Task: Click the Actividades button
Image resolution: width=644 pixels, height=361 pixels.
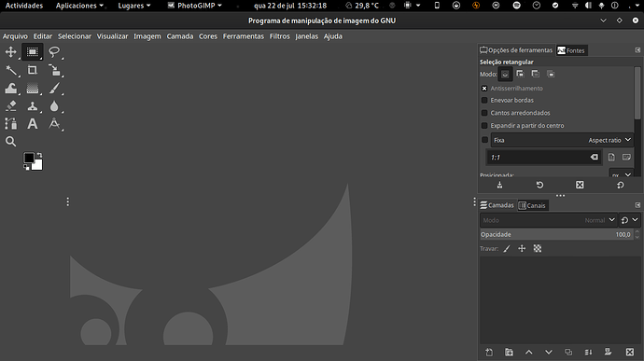Action: click(24, 6)
